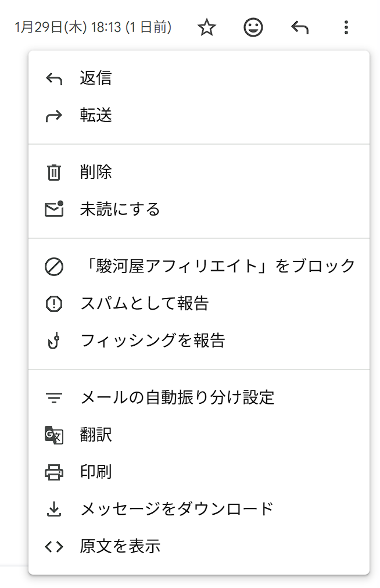Open メールの自動振り分け設定
380x588 pixels.
(x=177, y=397)
